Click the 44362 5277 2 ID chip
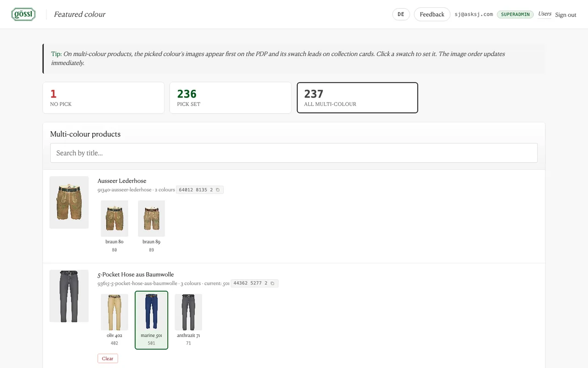The height and width of the screenshot is (368, 588). coord(254,283)
